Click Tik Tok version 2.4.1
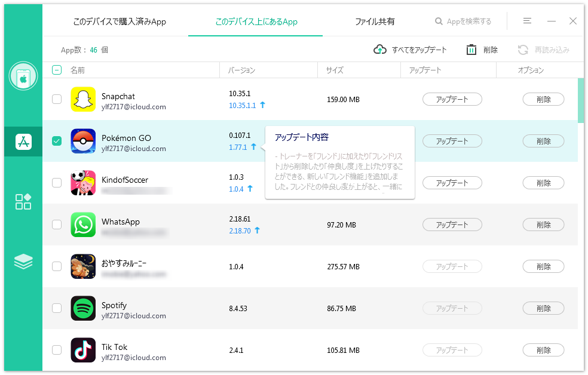The width and height of the screenshot is (588, 375). 236,351
